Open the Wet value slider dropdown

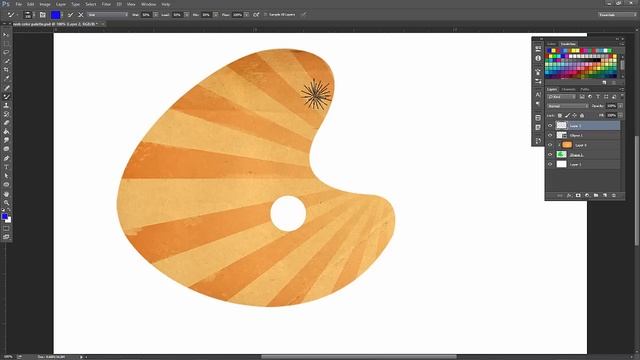click(156, 15)
